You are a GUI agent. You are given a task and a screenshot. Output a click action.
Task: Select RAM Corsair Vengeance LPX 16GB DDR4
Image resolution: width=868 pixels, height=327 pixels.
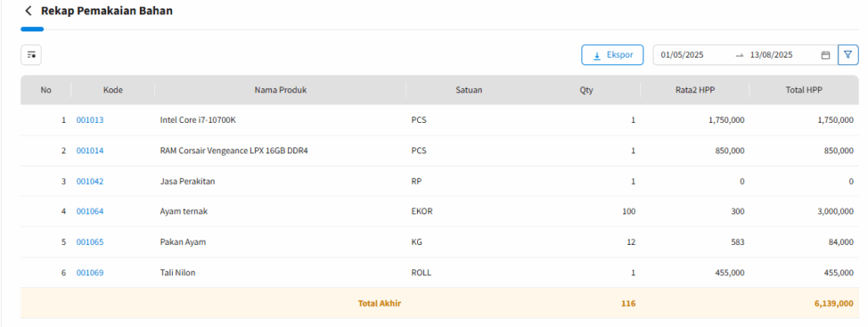click(x=234, y=151)
